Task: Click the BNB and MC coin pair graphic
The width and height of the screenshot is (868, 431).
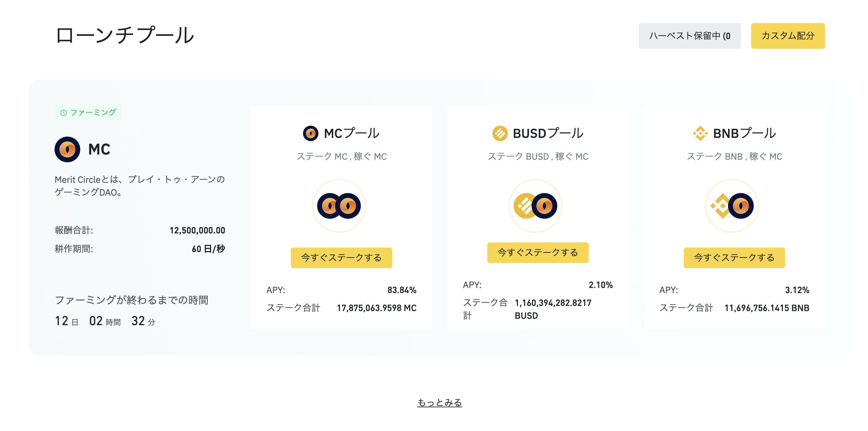Action: [x=732, y=206]
